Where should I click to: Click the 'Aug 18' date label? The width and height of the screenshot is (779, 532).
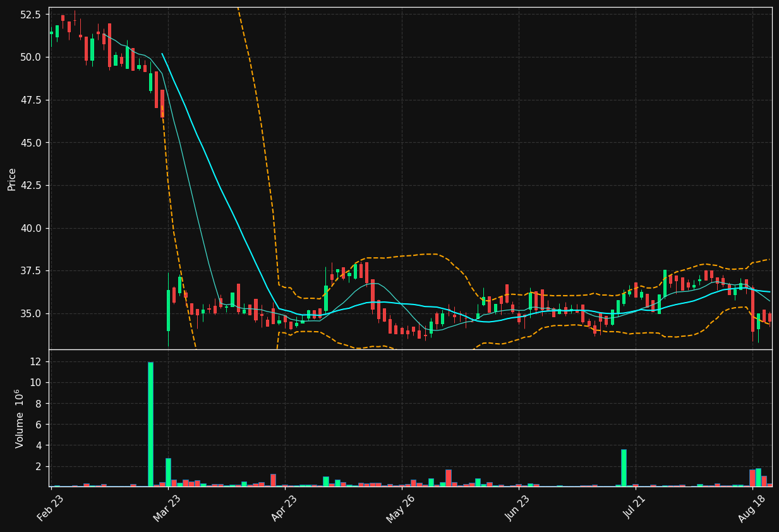(751, 508)
